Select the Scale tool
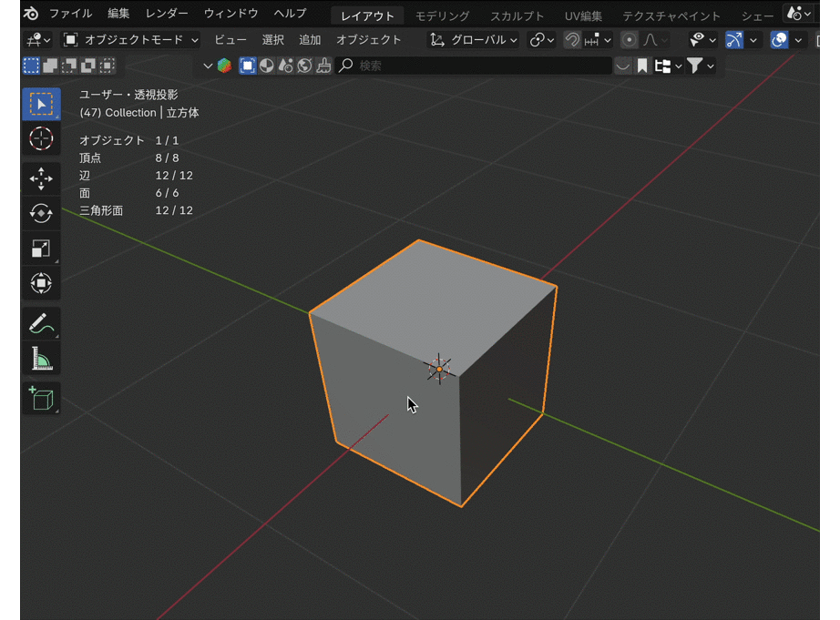The width and height of the screenshot is (840, 620). tap(41, 249)
